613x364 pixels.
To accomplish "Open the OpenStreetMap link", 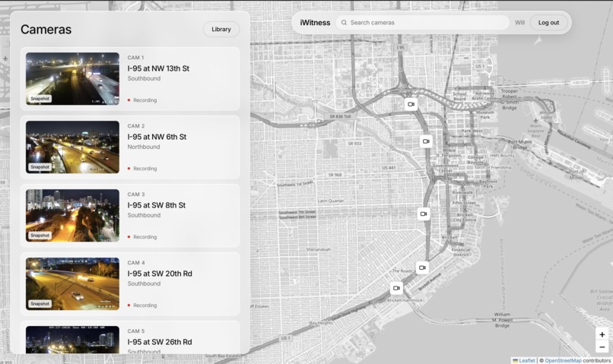I will click(x=563, y=360).
